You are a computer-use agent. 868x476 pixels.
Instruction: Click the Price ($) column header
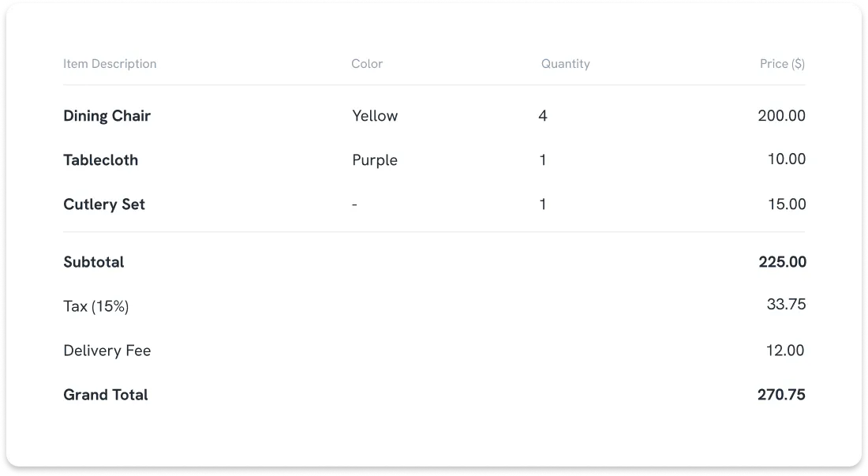coord(782,64)
